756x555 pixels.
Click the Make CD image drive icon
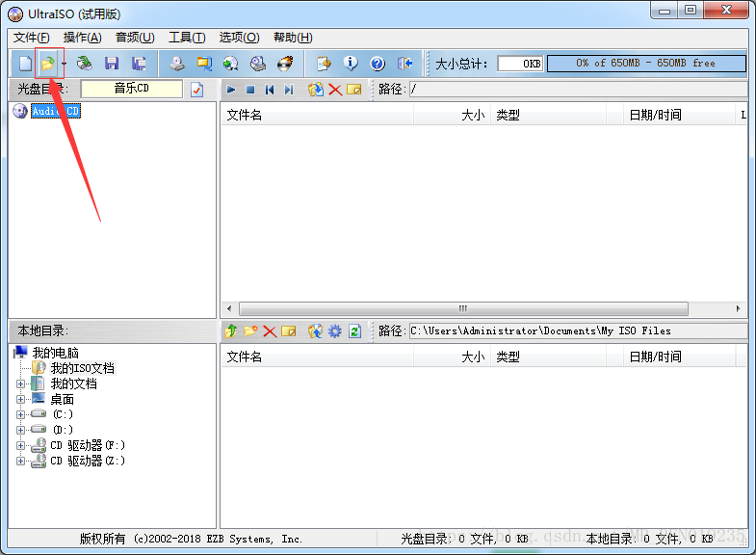coord(177,64)
